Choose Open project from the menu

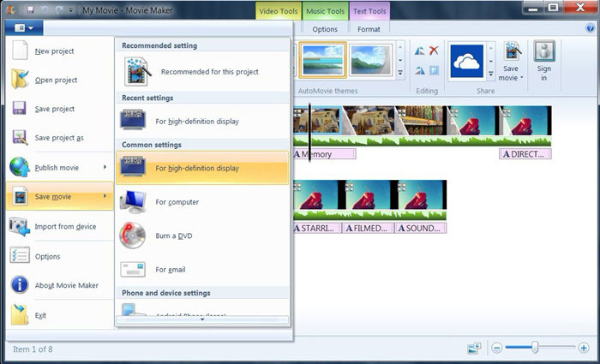(60, 80)
